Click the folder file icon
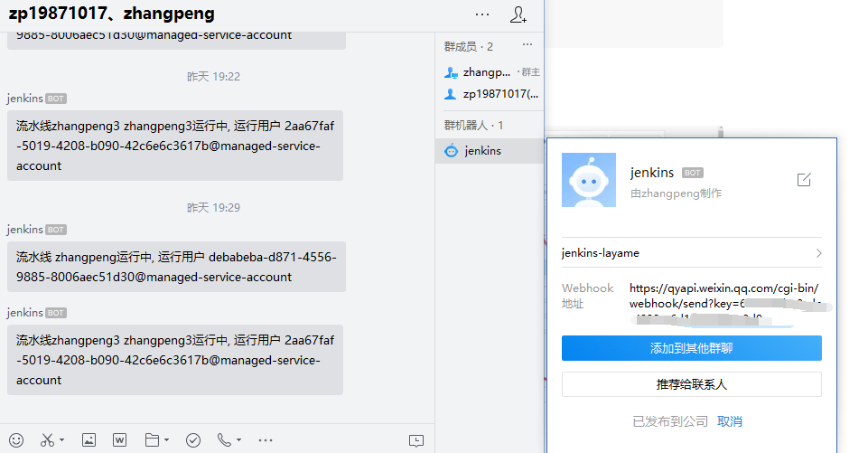This screenshot has height=453, width=868. (x=151, y=440)
